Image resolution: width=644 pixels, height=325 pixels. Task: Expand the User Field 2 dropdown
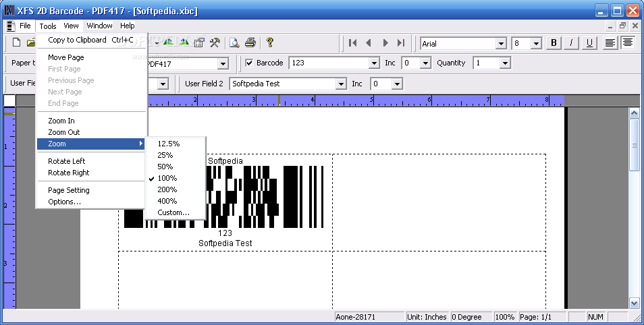pos(341,84)
